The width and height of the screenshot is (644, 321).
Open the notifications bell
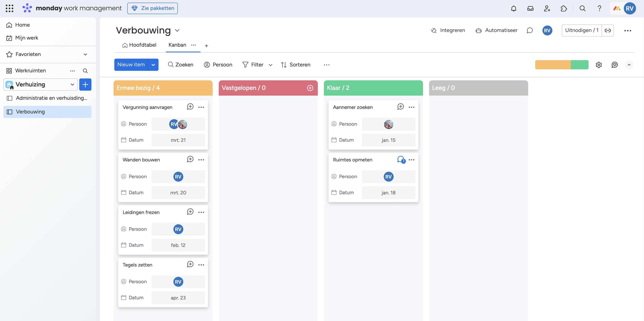coord(513,9)
